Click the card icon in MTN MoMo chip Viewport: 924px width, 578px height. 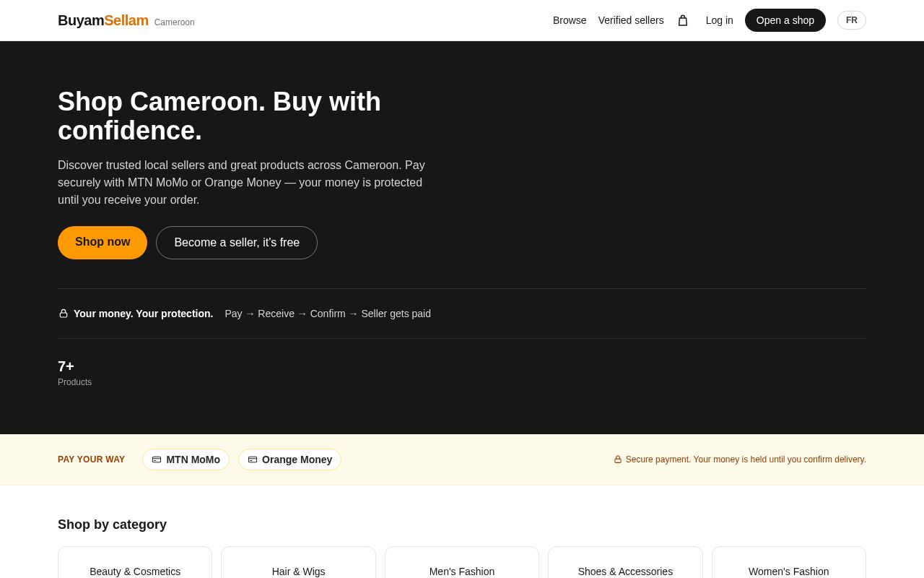(x=157, y=460)
